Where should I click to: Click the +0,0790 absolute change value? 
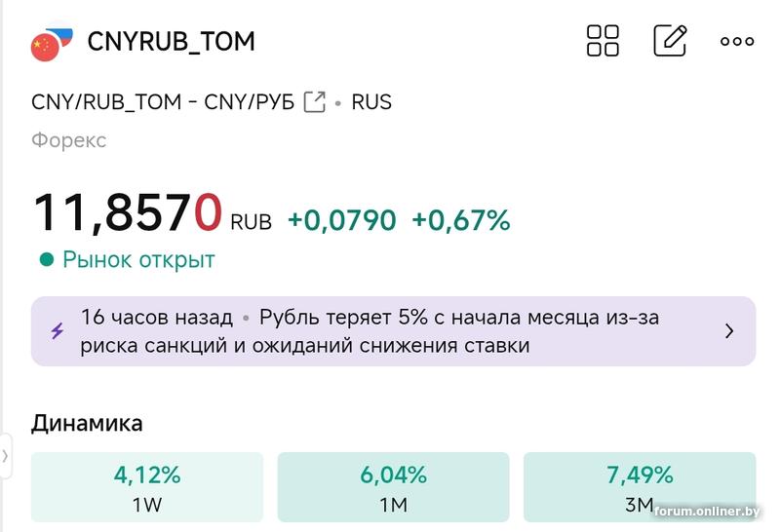coord(341,220)
